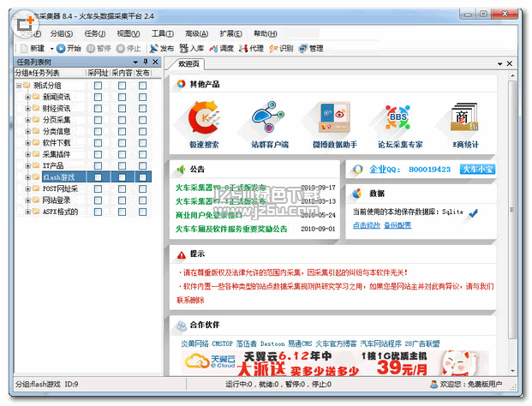Click the welcome page vertical scrollbar thumb

pyautogui.click(x=512, y=209)
